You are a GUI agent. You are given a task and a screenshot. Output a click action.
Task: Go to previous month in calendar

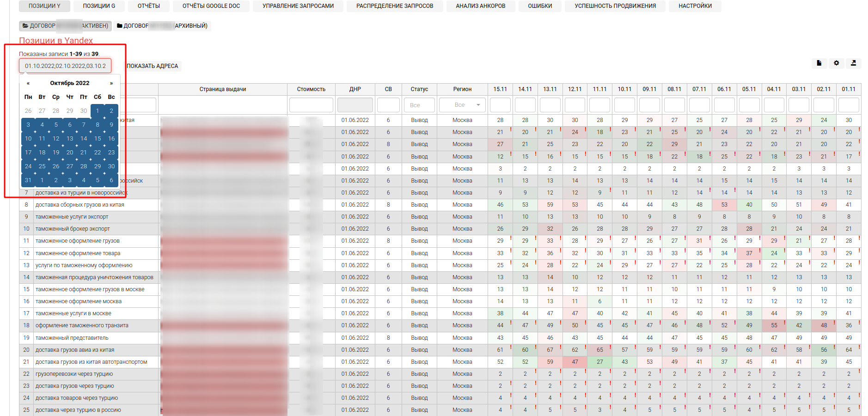pyautogui.click(x=28, y=83)
